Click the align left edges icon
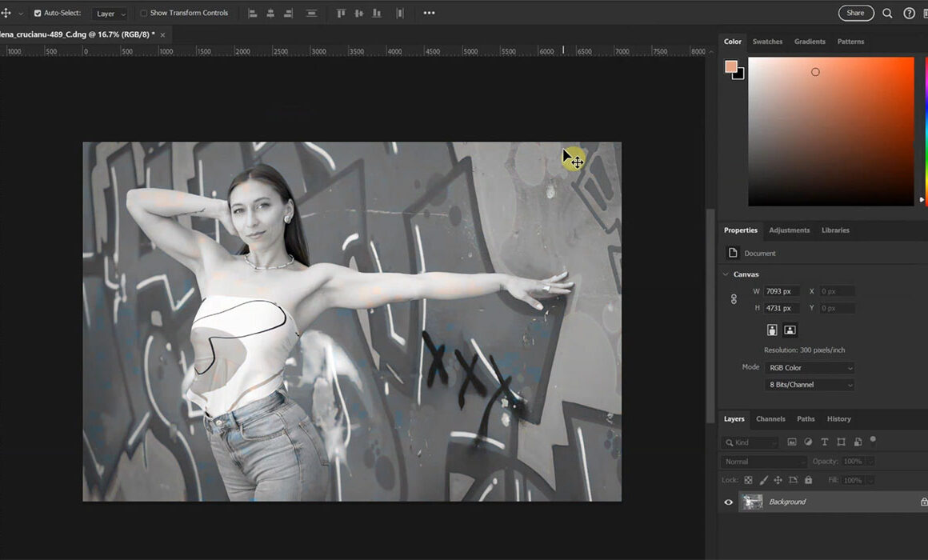 (x=252, y=13)
